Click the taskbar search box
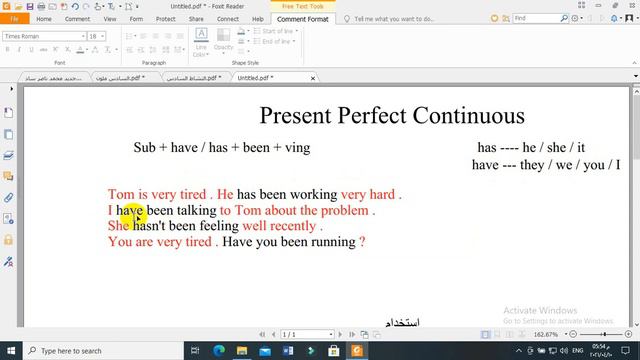Image resolution: width=640 pixels, height=360 pixels. (103, 351)
